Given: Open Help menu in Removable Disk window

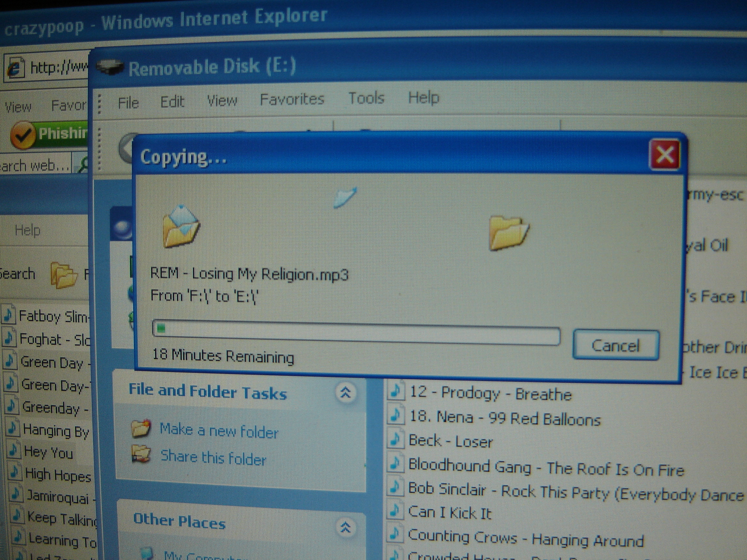Looking at the screenshot, I should click(423, 98).
